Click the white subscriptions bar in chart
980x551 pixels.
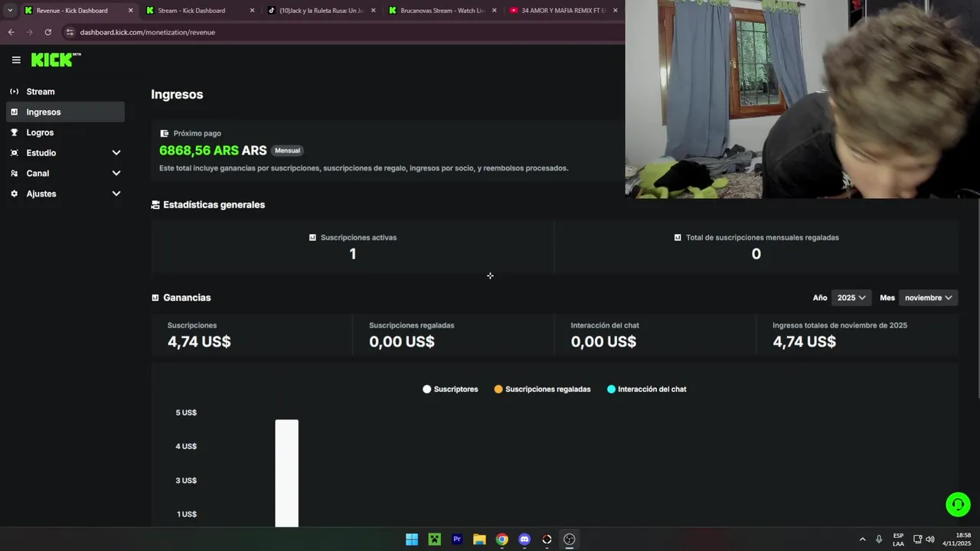click(x=287, y=473)
